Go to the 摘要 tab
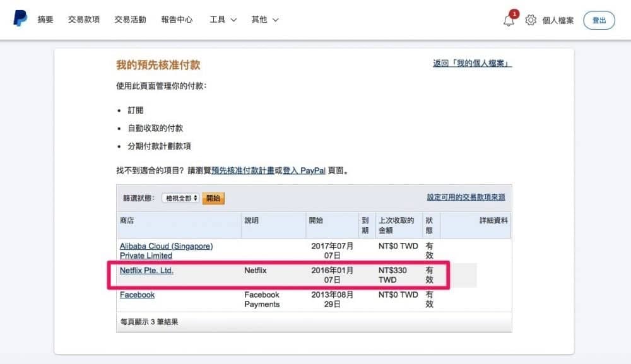 click(x=45, y=20)
